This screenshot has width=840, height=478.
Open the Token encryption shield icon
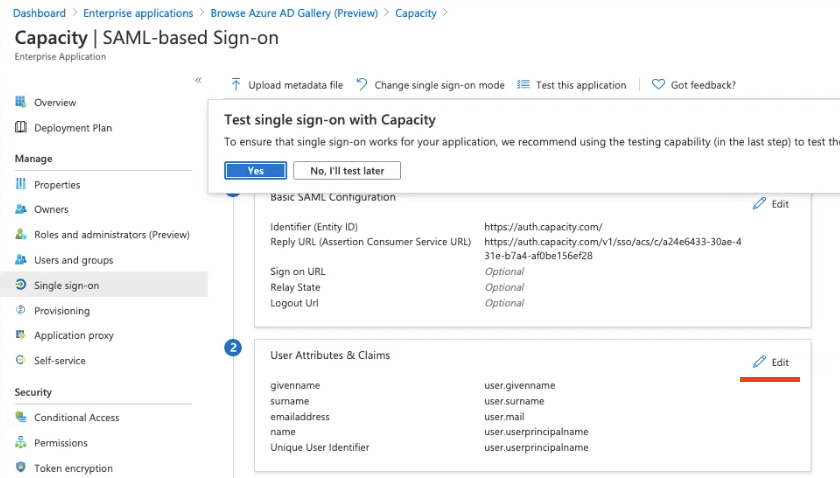tap(21, 468)
